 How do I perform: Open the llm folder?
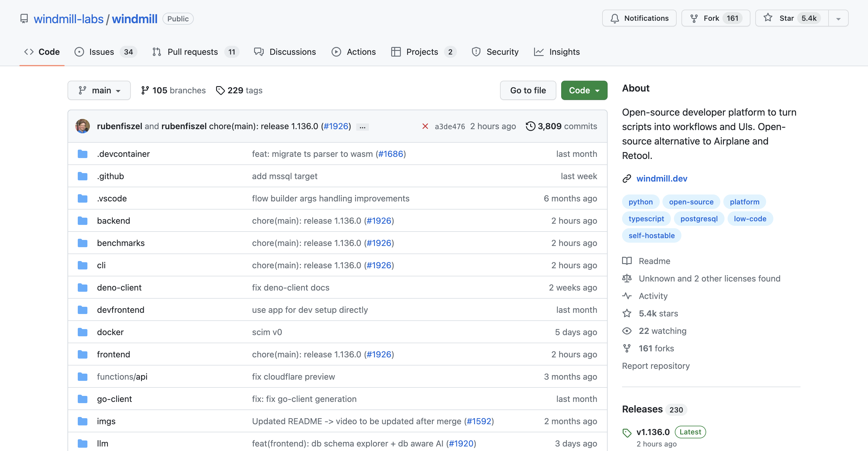click(x=102, y=443)
